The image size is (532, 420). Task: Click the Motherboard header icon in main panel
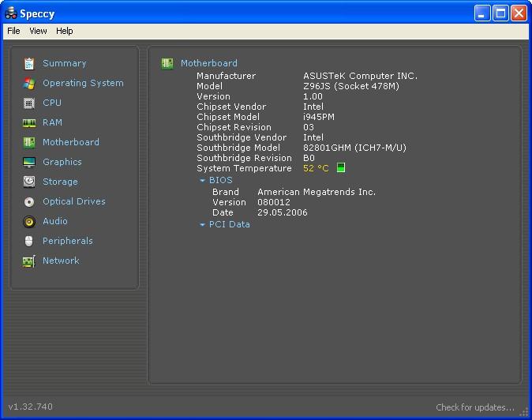click(x=167, y=63)
